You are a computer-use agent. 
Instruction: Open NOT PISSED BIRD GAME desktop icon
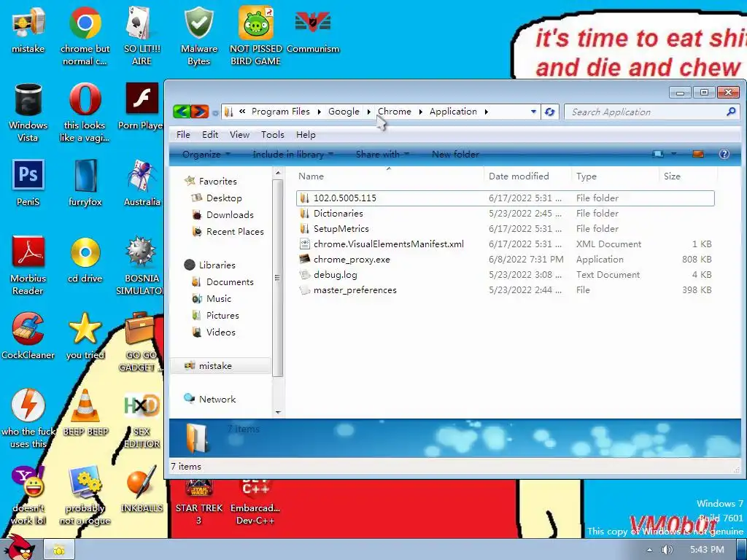[x=255, y=36]
